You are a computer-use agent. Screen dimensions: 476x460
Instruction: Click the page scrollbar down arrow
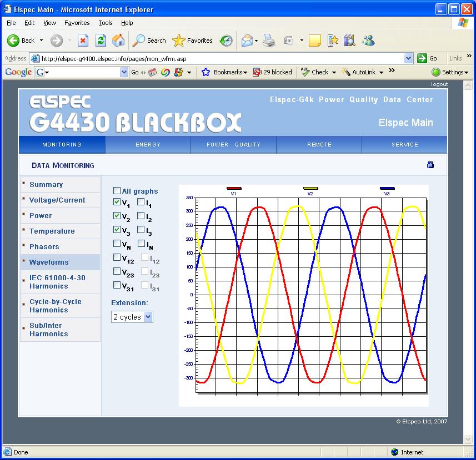468,439
